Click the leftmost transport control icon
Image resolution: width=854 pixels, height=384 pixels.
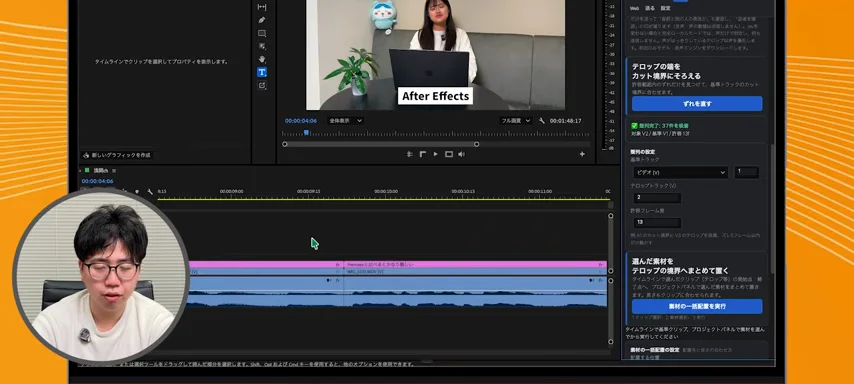click(x=410, y=154)
